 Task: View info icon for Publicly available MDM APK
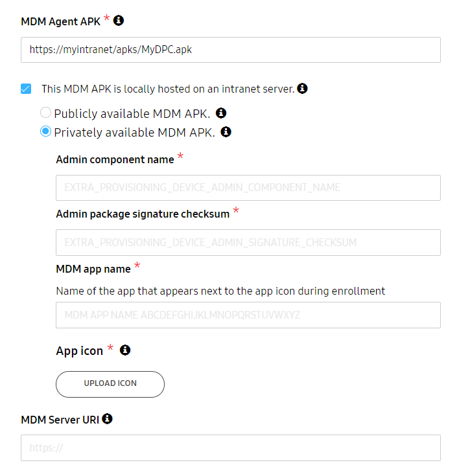[221, 113]
